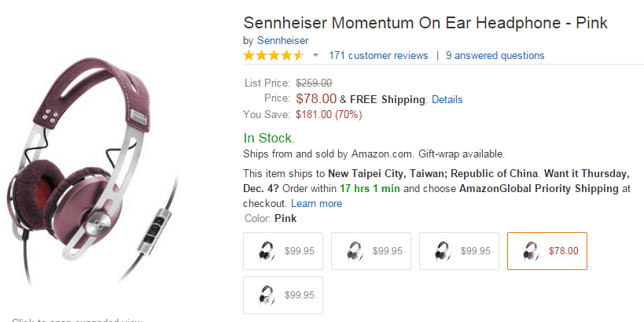Select the first color swatch in top row
The height and width of the screenshot is (322, 644).
[x=288, y=251]
